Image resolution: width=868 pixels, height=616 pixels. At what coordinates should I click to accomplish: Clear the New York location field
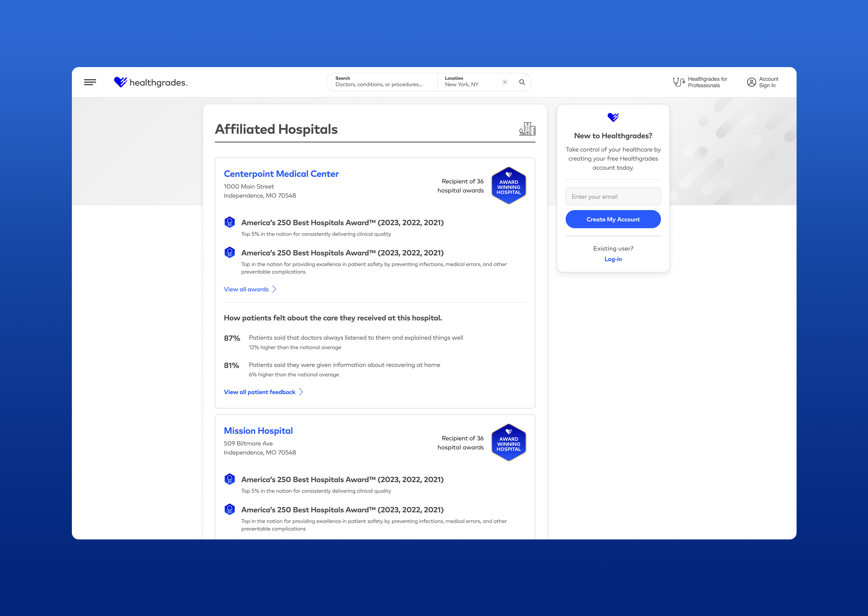click(505, 82)
